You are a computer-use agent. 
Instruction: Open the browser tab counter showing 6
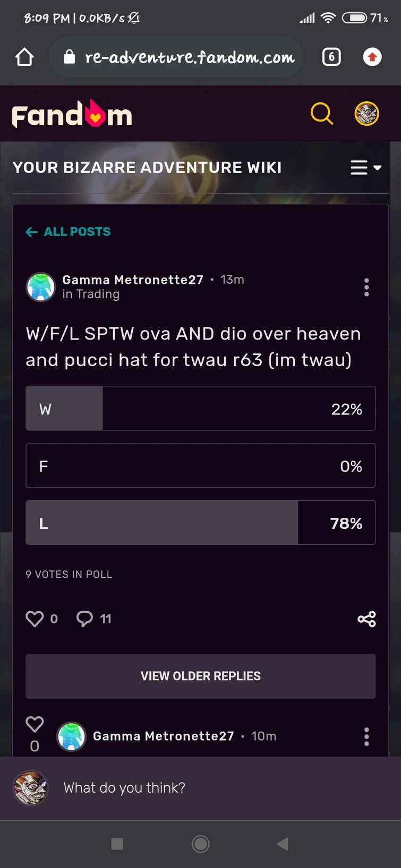tap(331, 56)
